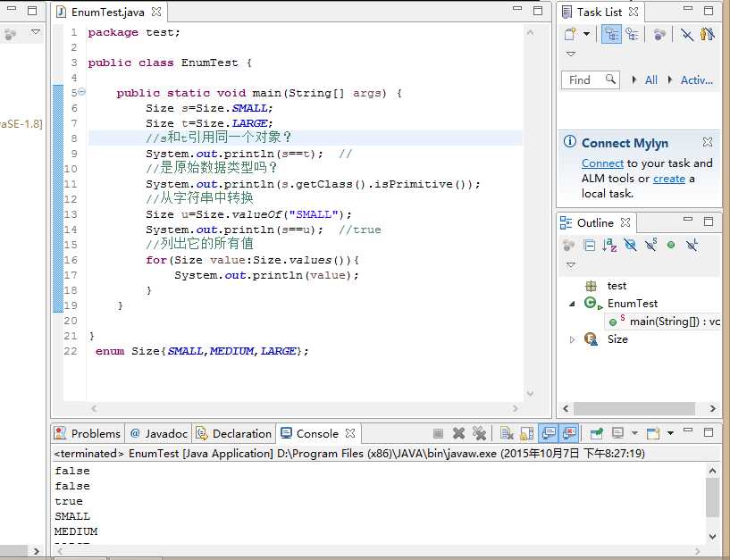Select EnumTest class in Outline tree
Screen dimensions: 730x560
[x=633, y=304]
